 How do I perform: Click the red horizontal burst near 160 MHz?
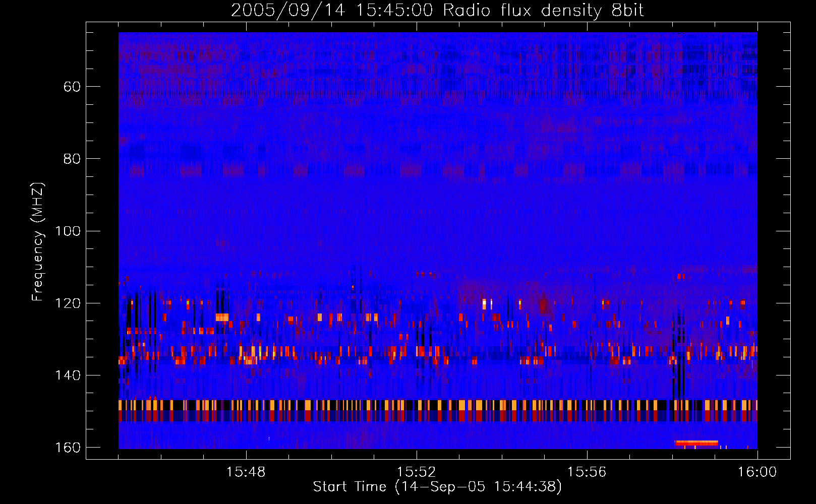[x=696, y=443]
